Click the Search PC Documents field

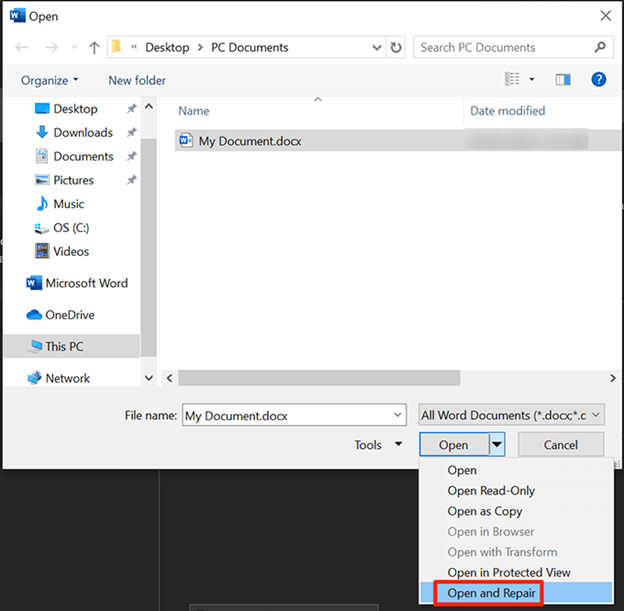[x=505, y=47]
